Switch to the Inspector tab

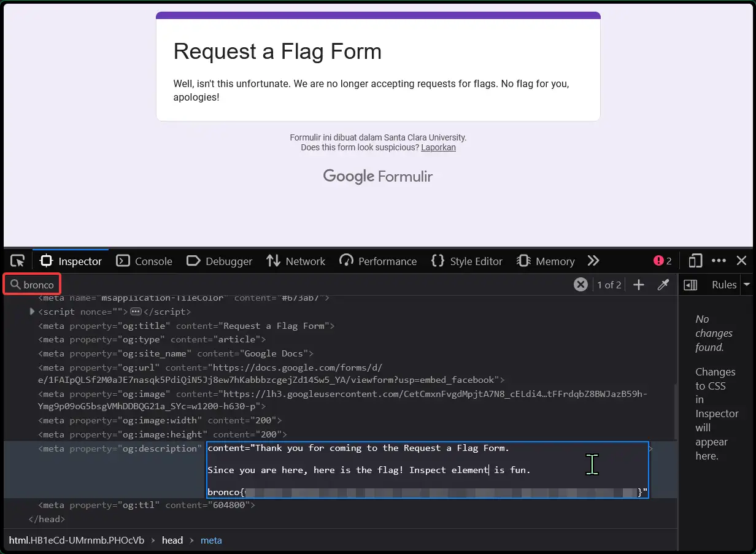point(71,261)
